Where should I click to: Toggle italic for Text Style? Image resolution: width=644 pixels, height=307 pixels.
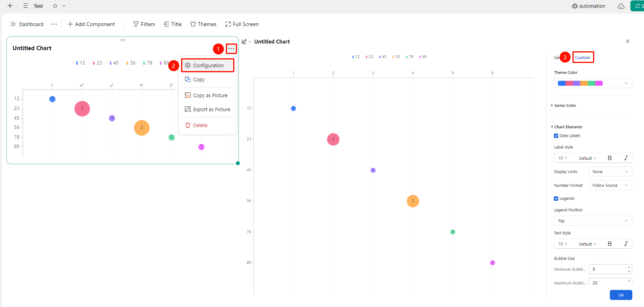tap(626, 244)
